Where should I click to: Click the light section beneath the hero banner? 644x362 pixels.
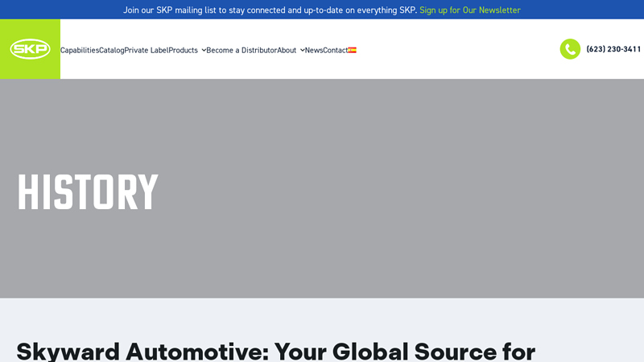click(322, 318)
